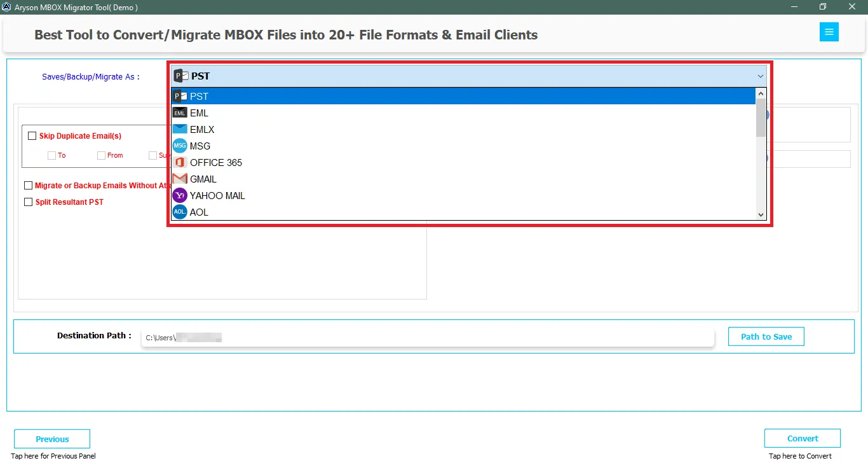This screenshot has width=868, height=463.
Task: Click the Aryson app logo in title bar
Action: (7, 7)
